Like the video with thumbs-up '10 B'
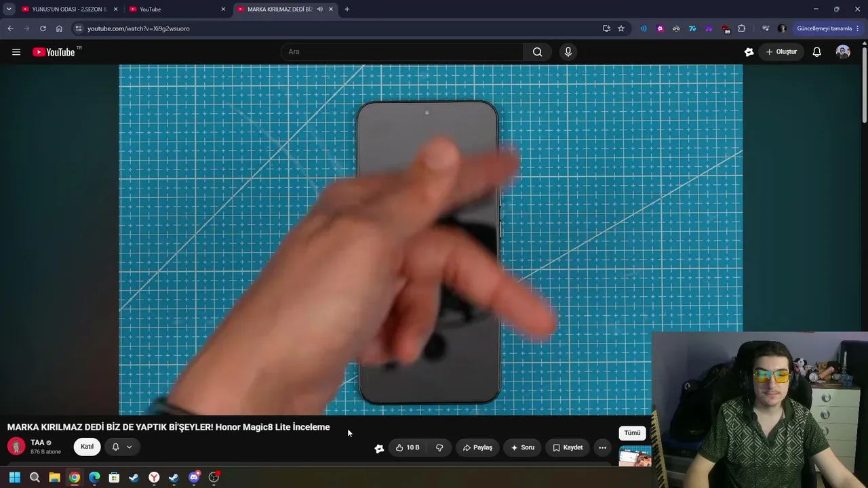Image resolution: width=868 pixels, height=488 pixels. pyautogui.click(x=408, y=447)
